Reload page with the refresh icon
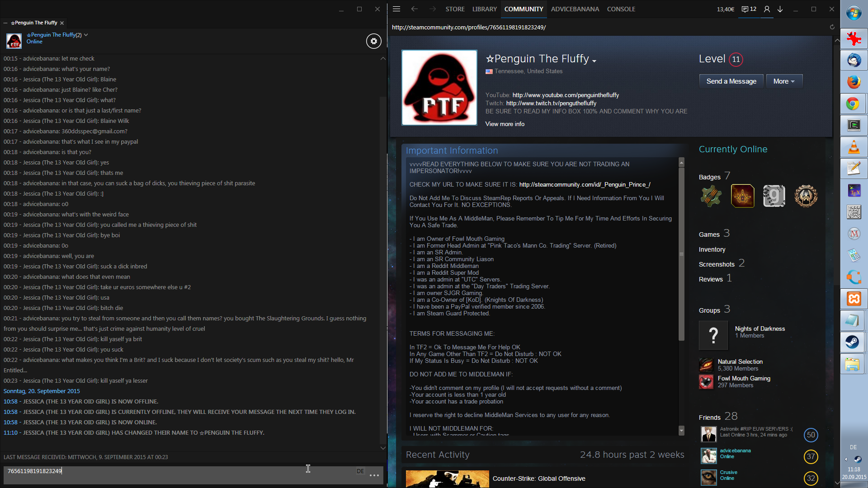The height and width of the screenshot is (488, 868). [832, 27]
